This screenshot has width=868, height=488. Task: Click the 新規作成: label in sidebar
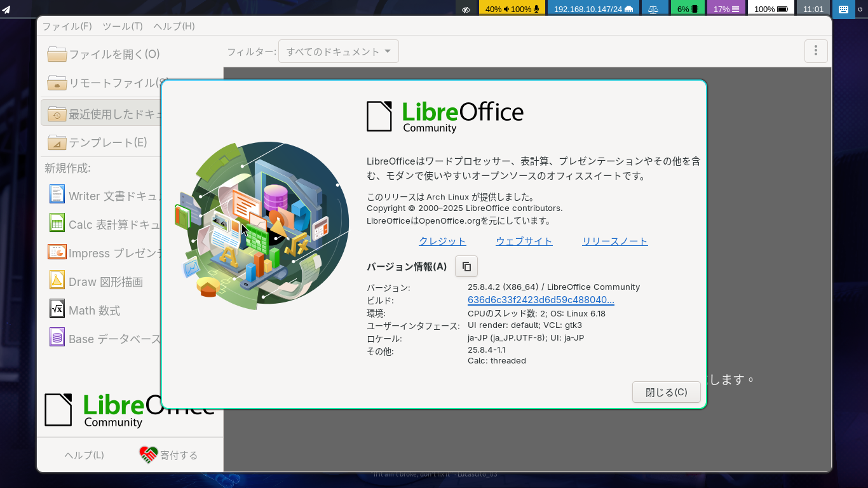(67, 168)
